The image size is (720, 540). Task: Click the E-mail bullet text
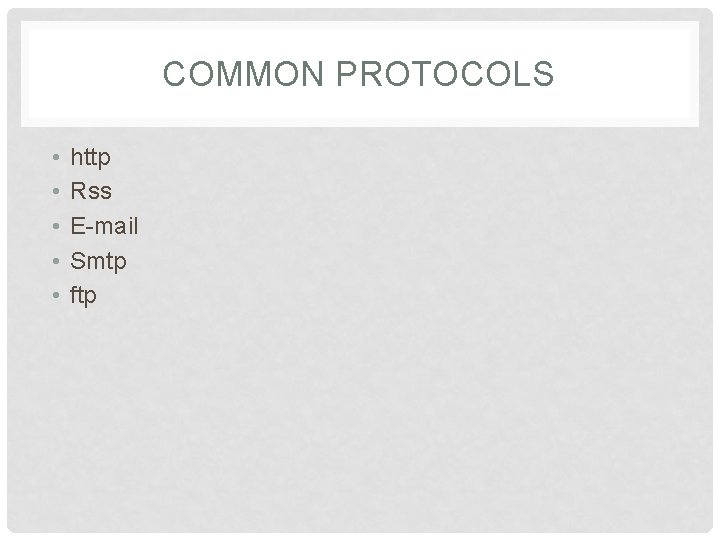(104, 226)
